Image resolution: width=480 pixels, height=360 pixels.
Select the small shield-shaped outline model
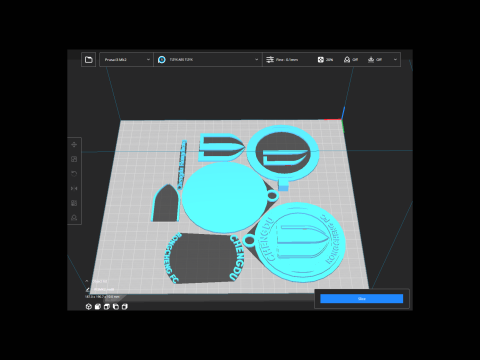coord(166,203)
